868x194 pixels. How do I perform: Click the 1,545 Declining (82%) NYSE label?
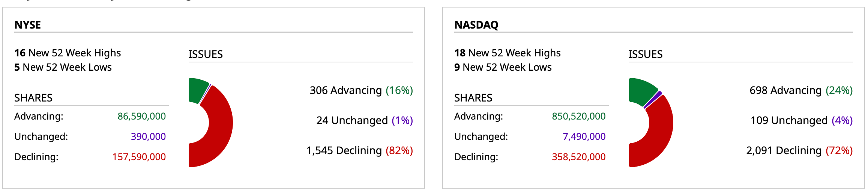coord(359,150)
